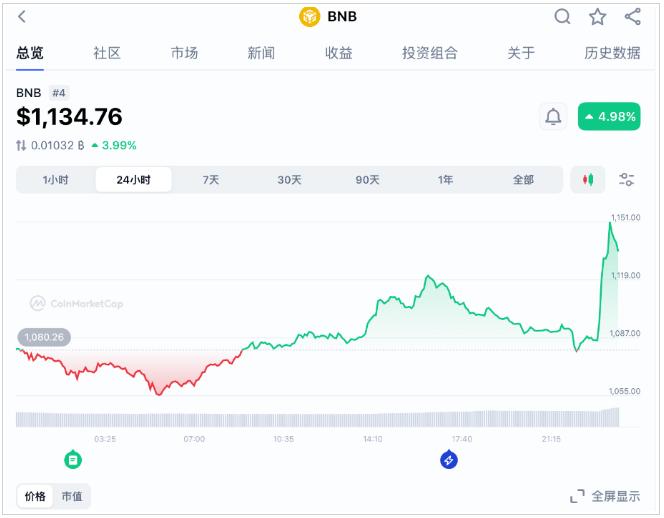The image size is (664, 518).
Task: Click the back arrow icon
Action: pos(23,17)
